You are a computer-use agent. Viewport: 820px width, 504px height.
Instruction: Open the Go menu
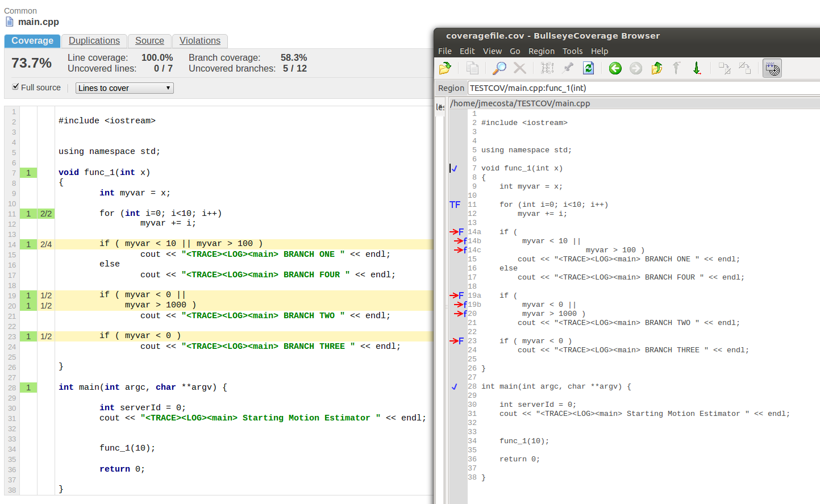pyautogui.click(x=515, y=51)
